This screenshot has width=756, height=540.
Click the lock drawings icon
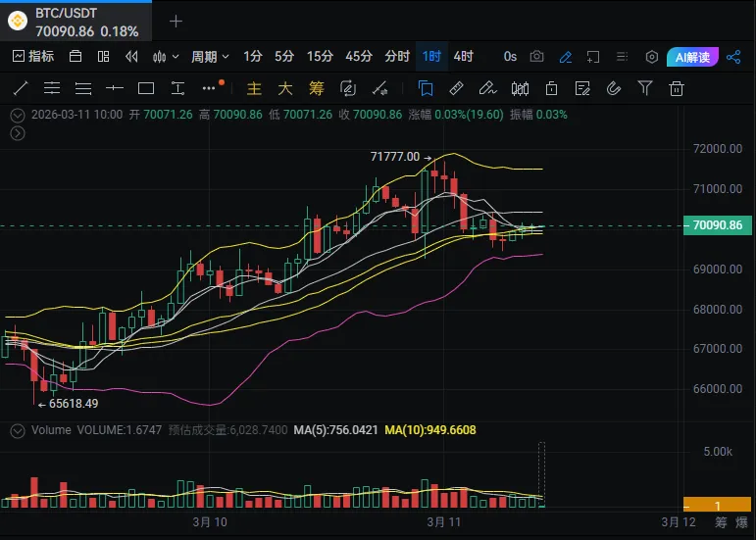[x=551, y=88]
